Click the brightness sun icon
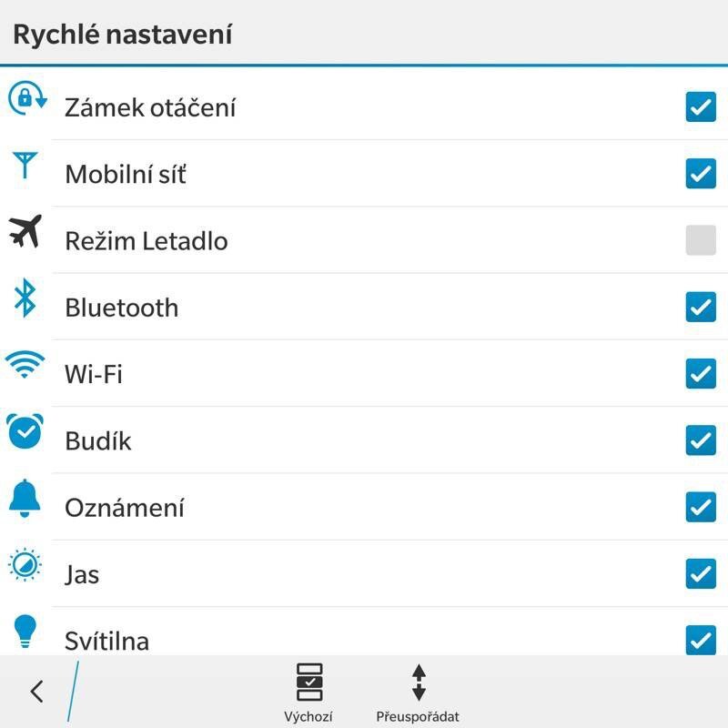The height and width of the screenshot is (728, 728). 25,564
